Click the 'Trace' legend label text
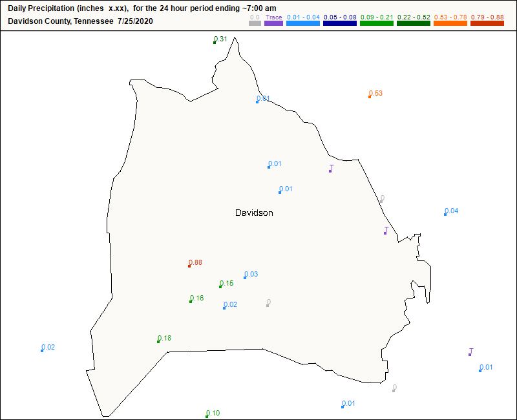Image resolution: width=517 pixels, height=420 pixels. point(273,17)
